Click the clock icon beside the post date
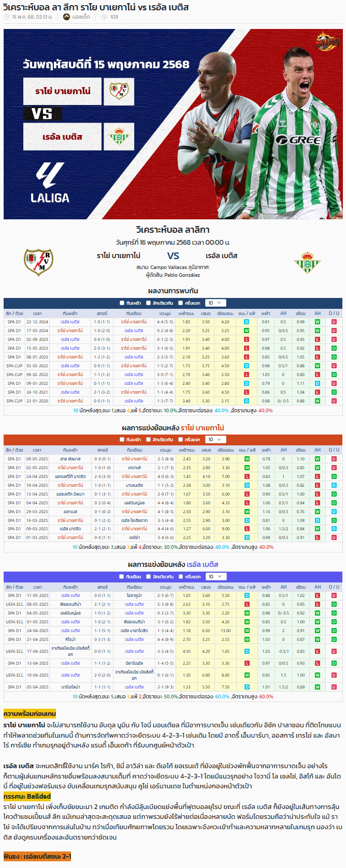This screenshot has height=868, width=346. (7, 17)
